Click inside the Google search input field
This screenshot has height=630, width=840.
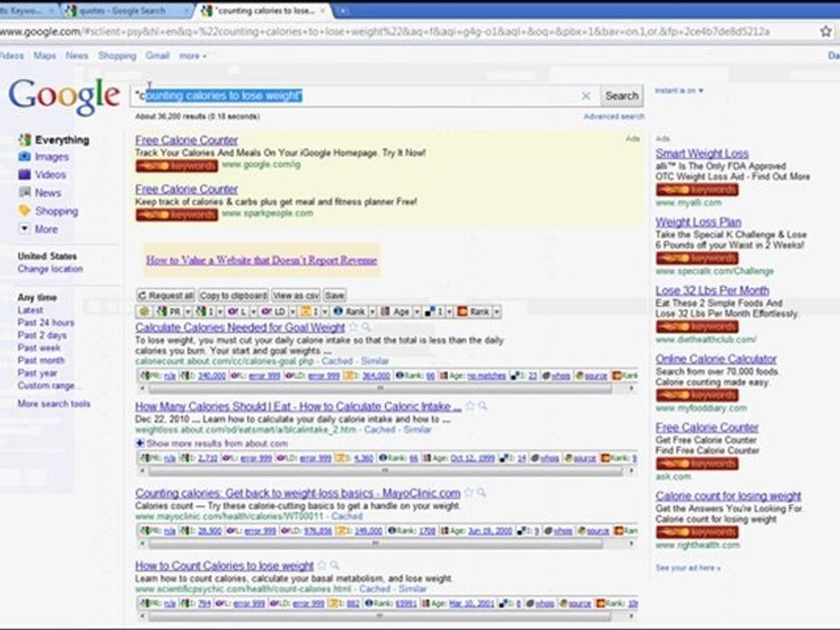356,96
